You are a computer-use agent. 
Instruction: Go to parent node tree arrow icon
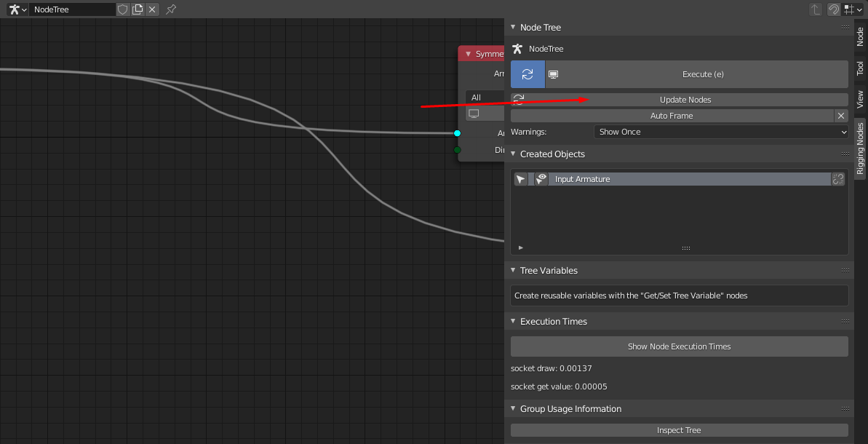[816, 9]
